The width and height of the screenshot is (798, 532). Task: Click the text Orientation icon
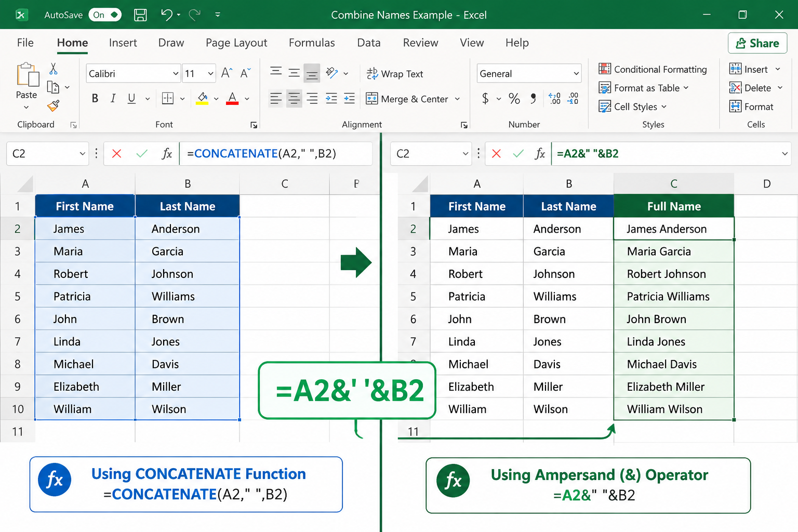[x=332, y=73]
